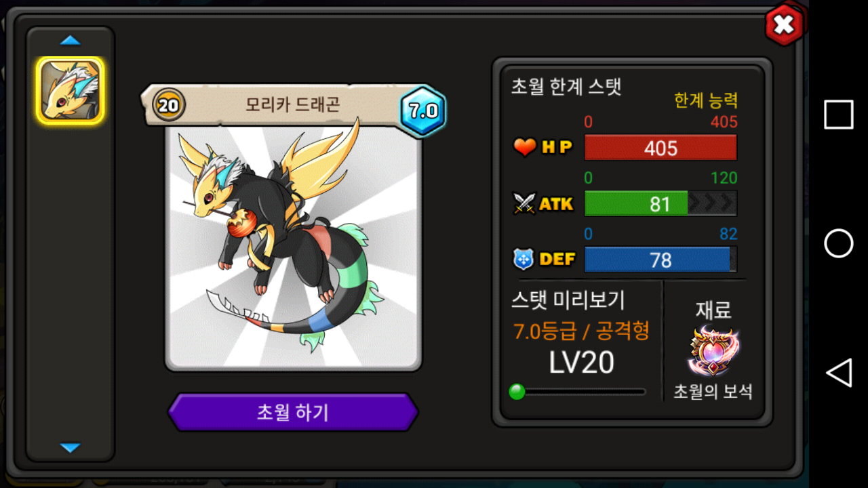Image resolution: width=868 pixels, height=488 pixels.
Task: Click the green ATK stat bar
Action: [660, 203]
